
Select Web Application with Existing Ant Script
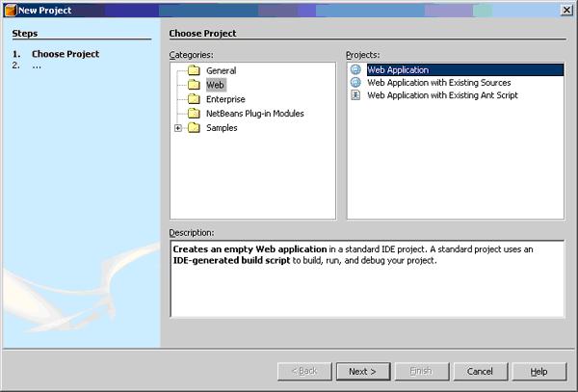(444, 95)
